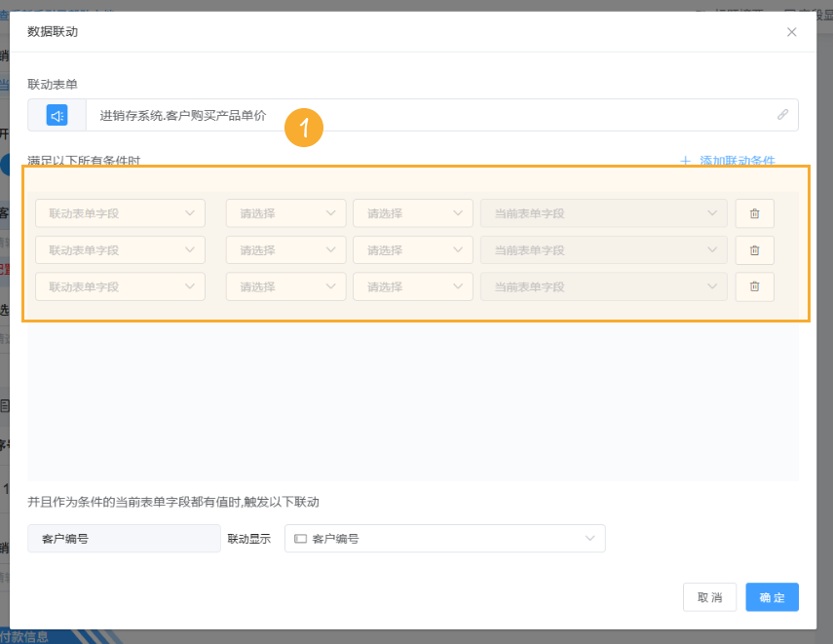Click the 取消 cancel button

tap(709, 597)
